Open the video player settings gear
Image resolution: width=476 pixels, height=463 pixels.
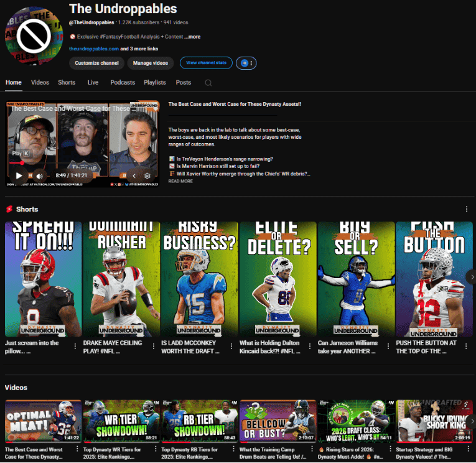[147, 176]
